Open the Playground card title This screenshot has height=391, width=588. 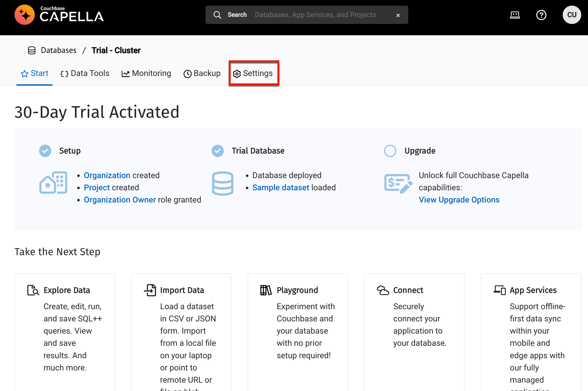[297, 290]
